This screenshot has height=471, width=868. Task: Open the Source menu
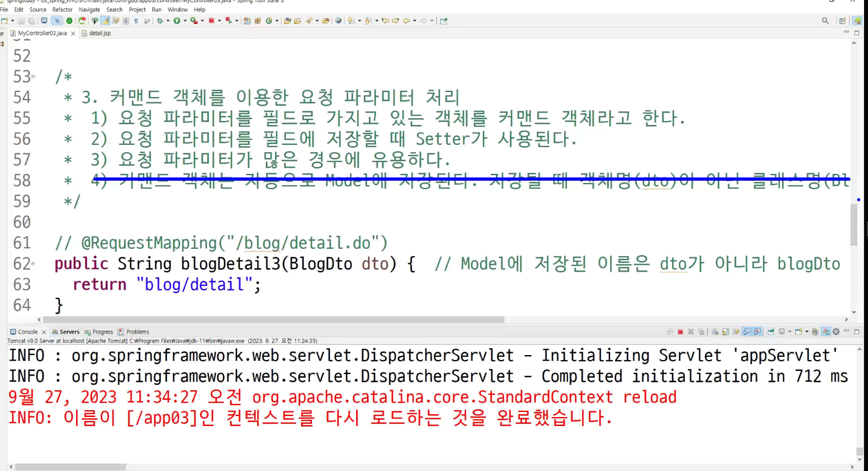38,10
